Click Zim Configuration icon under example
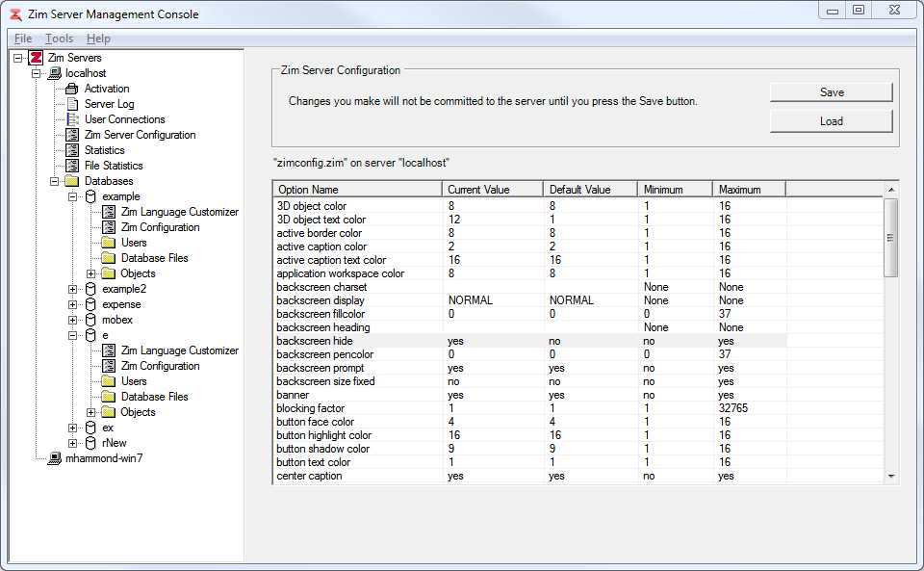The width and height of the screenshot is (924, 571). pyautogui.click(x=109, y=227)
